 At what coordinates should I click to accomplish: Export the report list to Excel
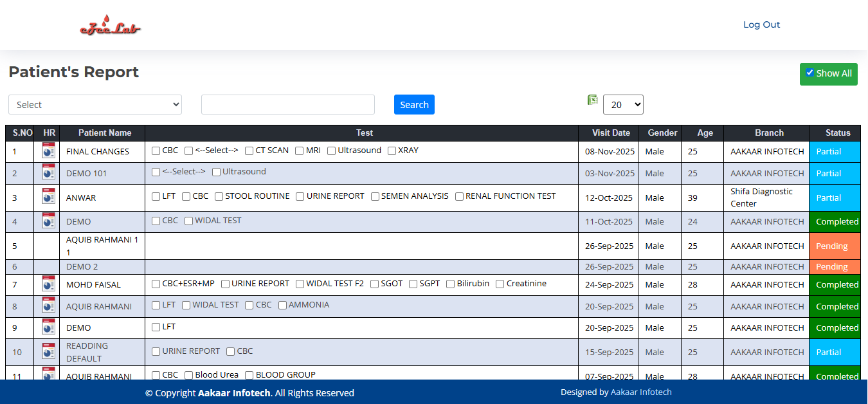coord(592,100)
